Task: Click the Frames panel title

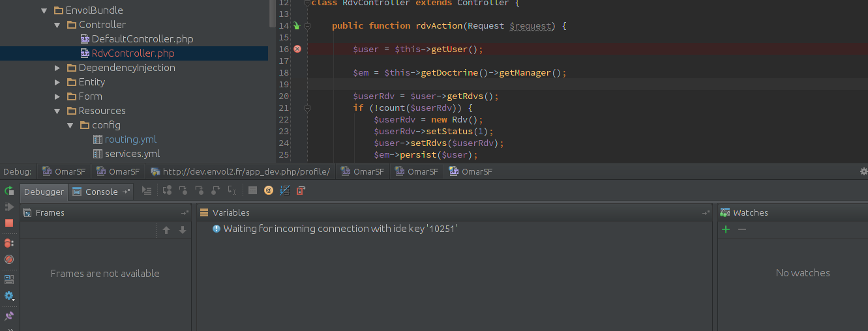Action: (x=50, y=213)
